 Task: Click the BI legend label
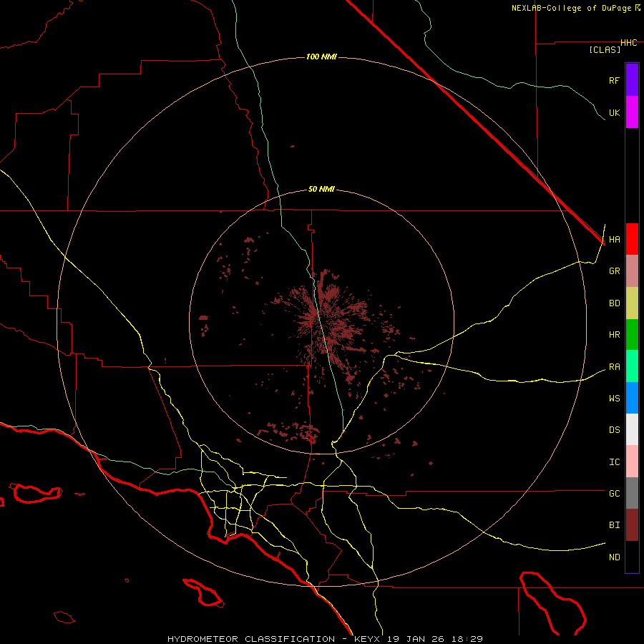click(614, 525)
